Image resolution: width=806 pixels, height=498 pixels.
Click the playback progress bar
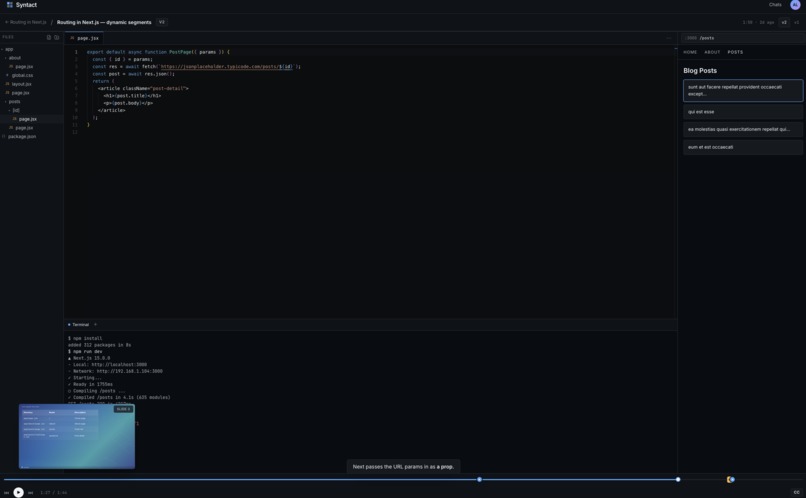click(403, 479)
